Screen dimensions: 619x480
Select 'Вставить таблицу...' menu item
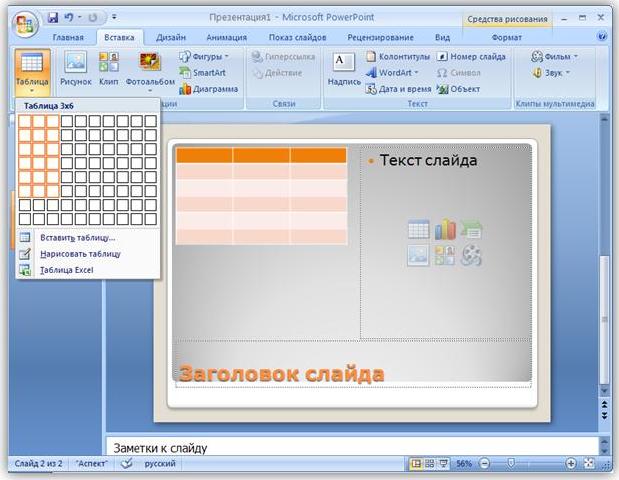click(77, 238)
